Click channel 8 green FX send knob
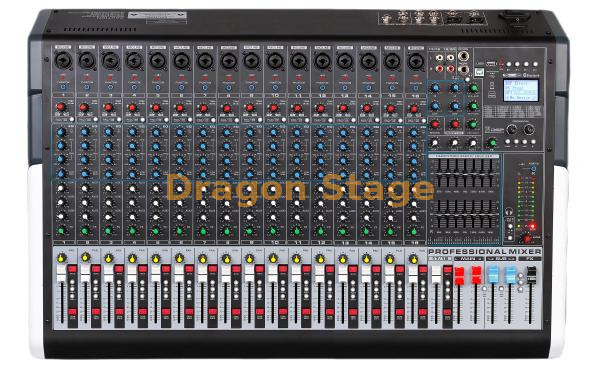 (227, 231)
